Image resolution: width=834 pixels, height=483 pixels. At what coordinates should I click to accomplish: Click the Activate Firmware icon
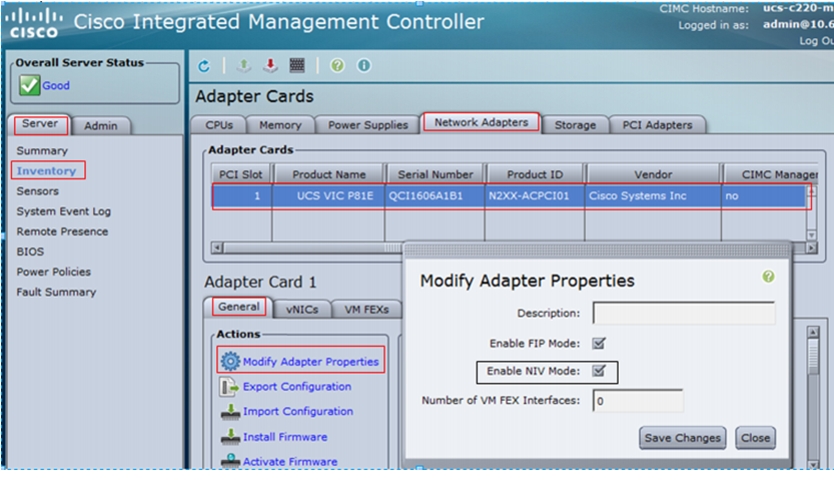[230, 461]
